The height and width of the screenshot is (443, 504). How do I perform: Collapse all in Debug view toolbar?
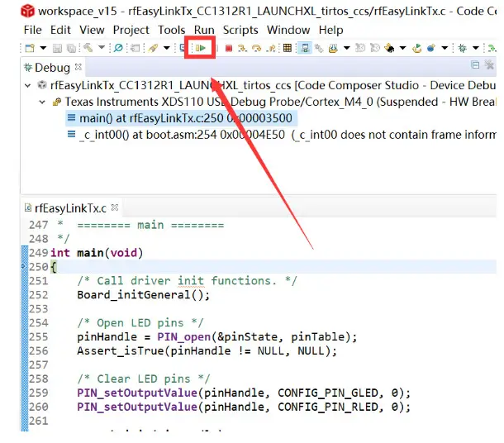[x=475, y=65]
